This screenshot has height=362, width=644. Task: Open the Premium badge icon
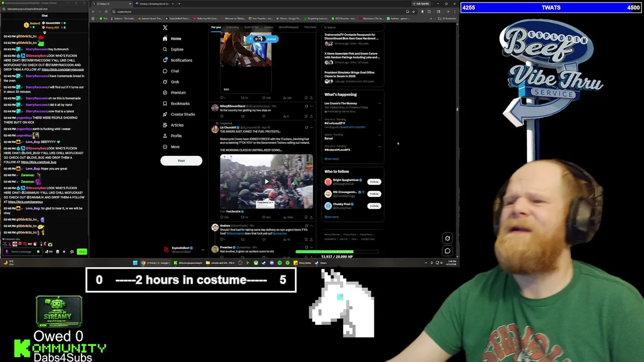[x=165, y=93]
